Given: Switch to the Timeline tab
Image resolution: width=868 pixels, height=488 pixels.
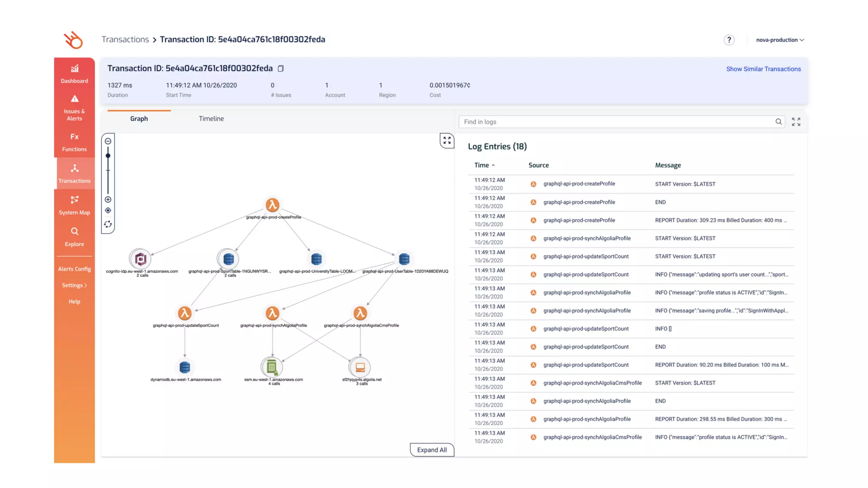Looking at the screenshot, I should click(211, 119).
